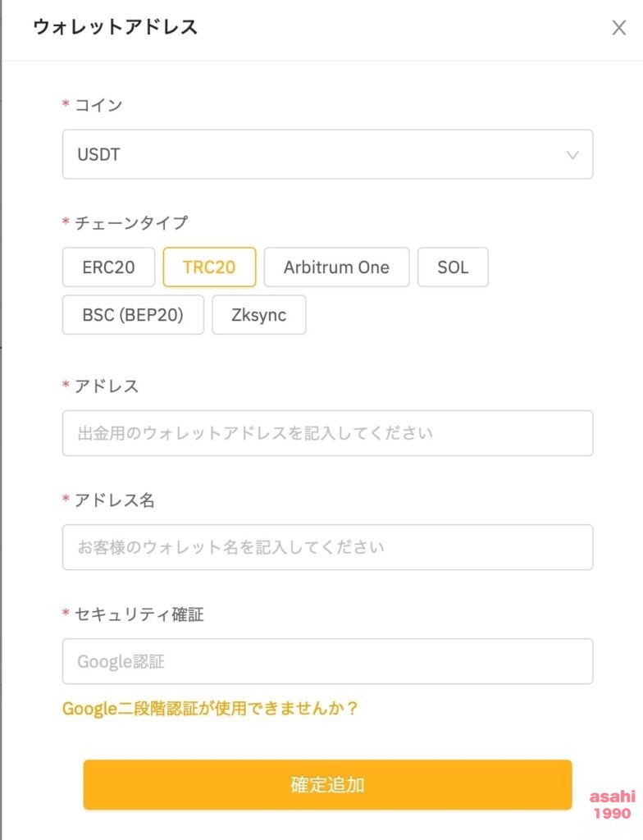The image size is (643, 840).
Task: Click the asahi 1990 watermark
Action: (x=613, y=805)
